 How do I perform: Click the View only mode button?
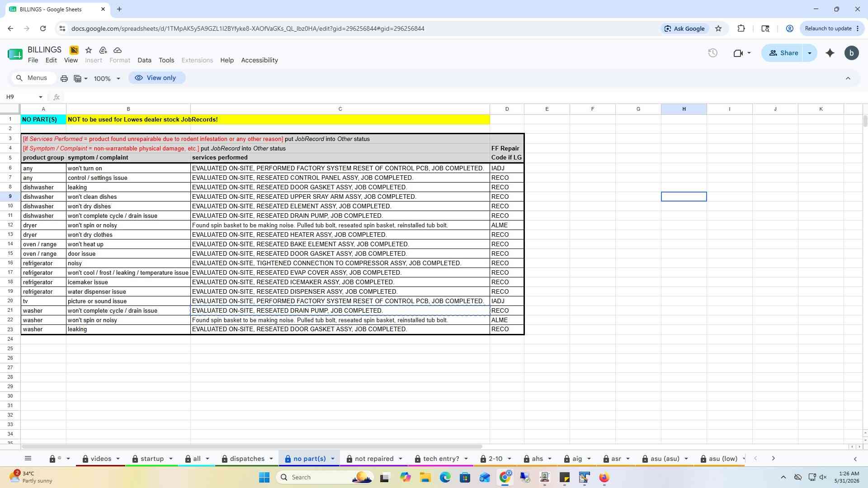click(x=156, y=78)
